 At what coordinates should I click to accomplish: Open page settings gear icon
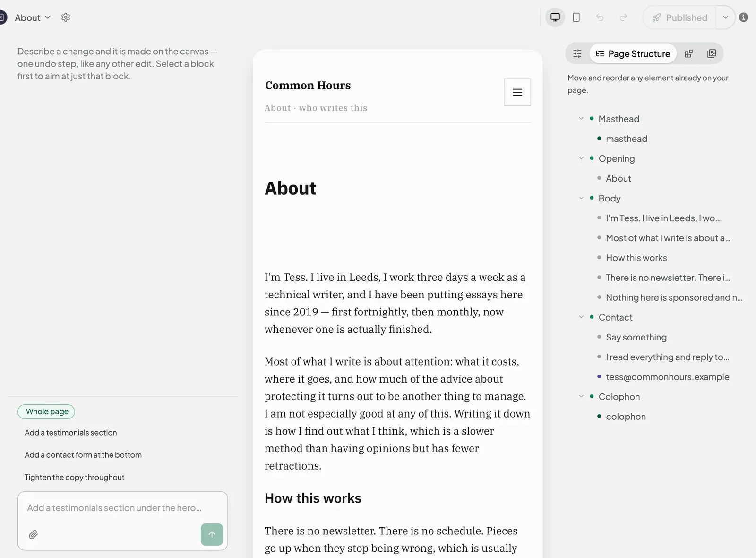coord(66,17)
